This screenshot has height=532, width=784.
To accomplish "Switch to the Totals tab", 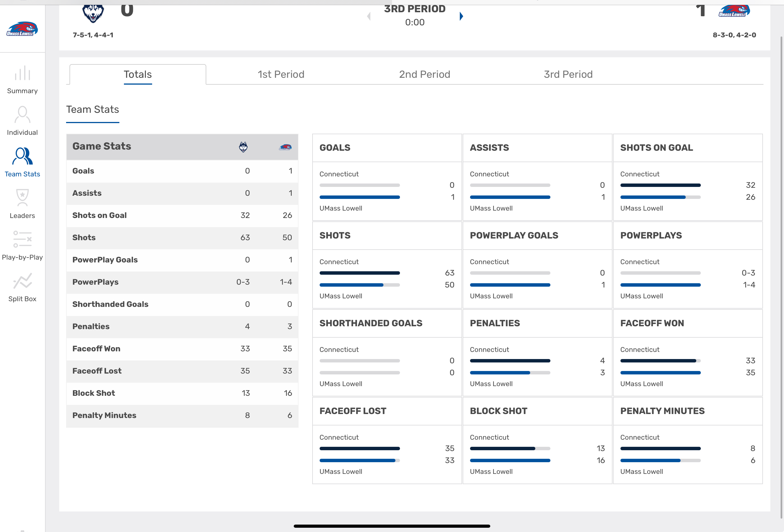I will click(x=138, y=74).
